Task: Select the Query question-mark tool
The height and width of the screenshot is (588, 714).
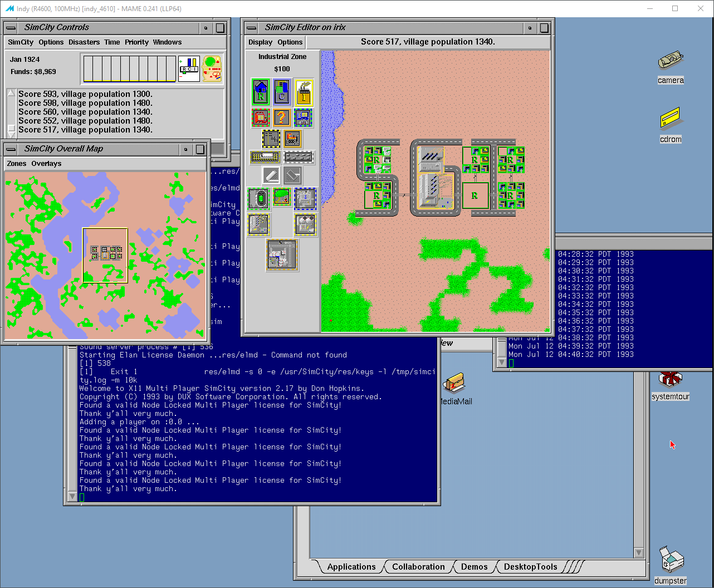Action: 282,117
